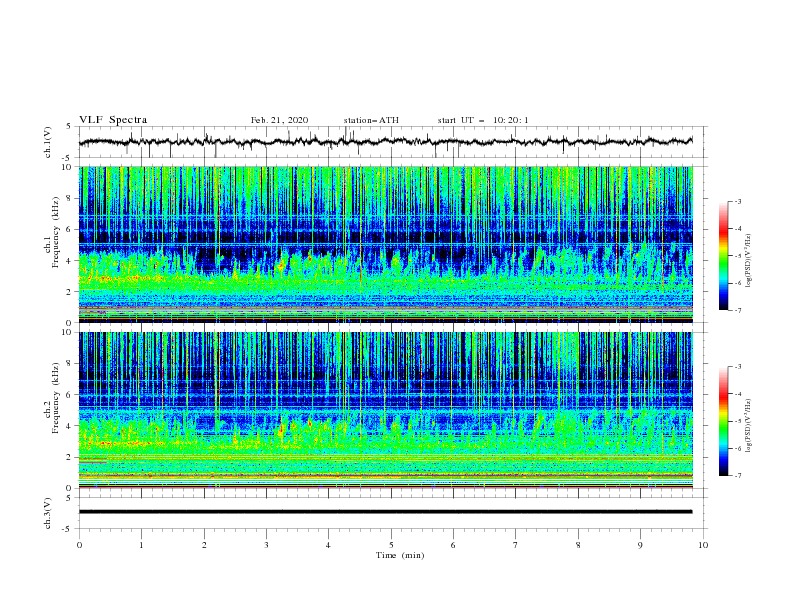Select the ch.2 color bar "log(PSD)(V²/Hz)" label
This screenshot has width=792, height=612.
[748, 426]
